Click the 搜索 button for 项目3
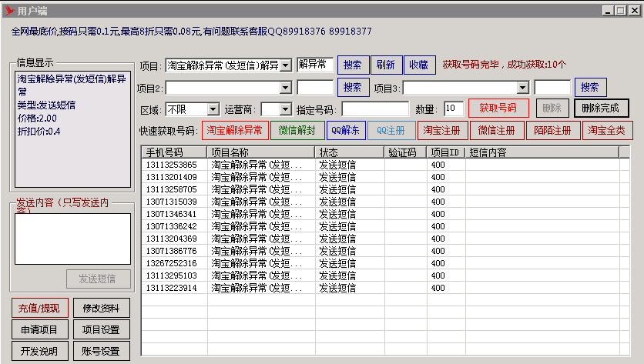This screenshot has width=644, height=364. [590, 88]
